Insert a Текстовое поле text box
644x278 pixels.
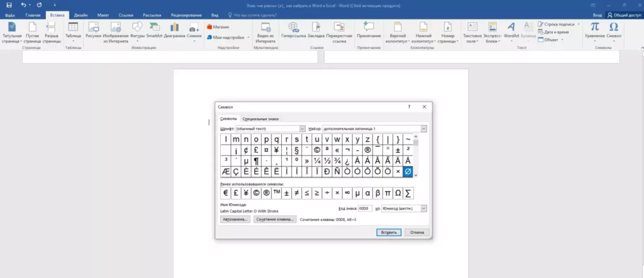472,33
